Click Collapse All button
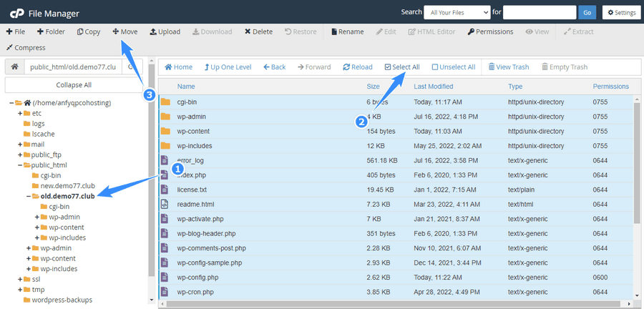 (x=74, y=85)
